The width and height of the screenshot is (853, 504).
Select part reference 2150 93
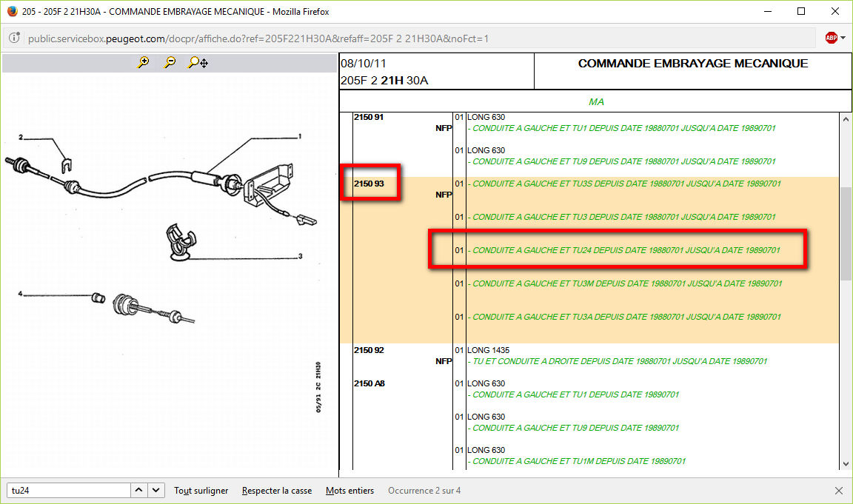tap(369, 184)
